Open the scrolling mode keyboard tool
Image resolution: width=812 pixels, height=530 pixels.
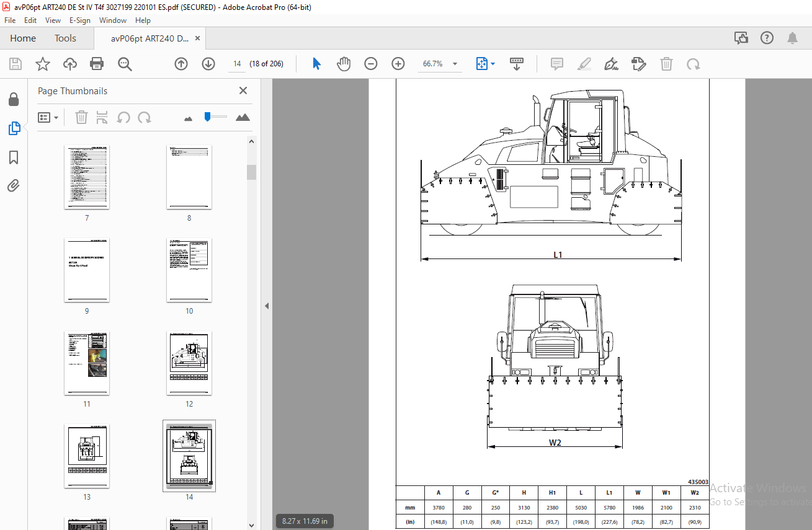517,64
